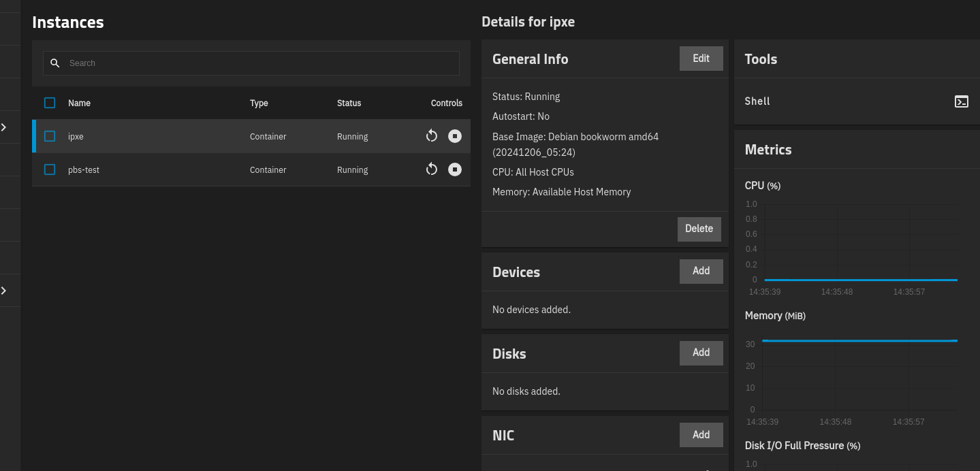Add a disk to ipxe
The image size is (980, 471).
tap(701, 353)
